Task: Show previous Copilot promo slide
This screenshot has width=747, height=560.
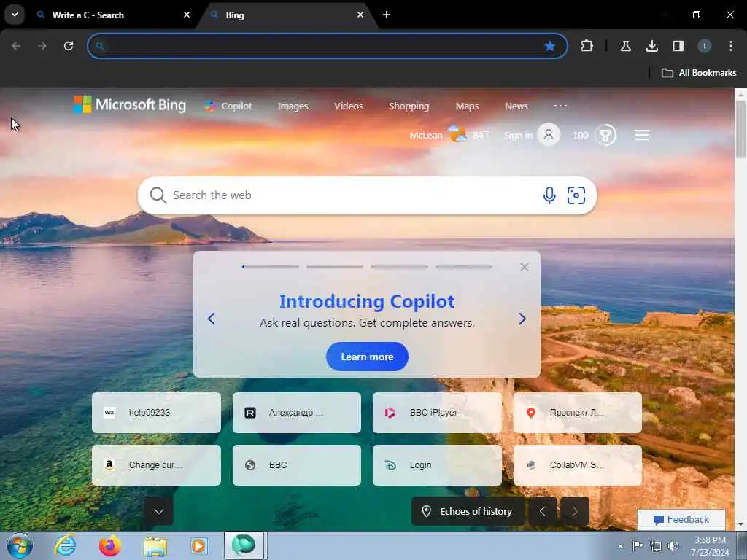Action: [x=212, y=319]
